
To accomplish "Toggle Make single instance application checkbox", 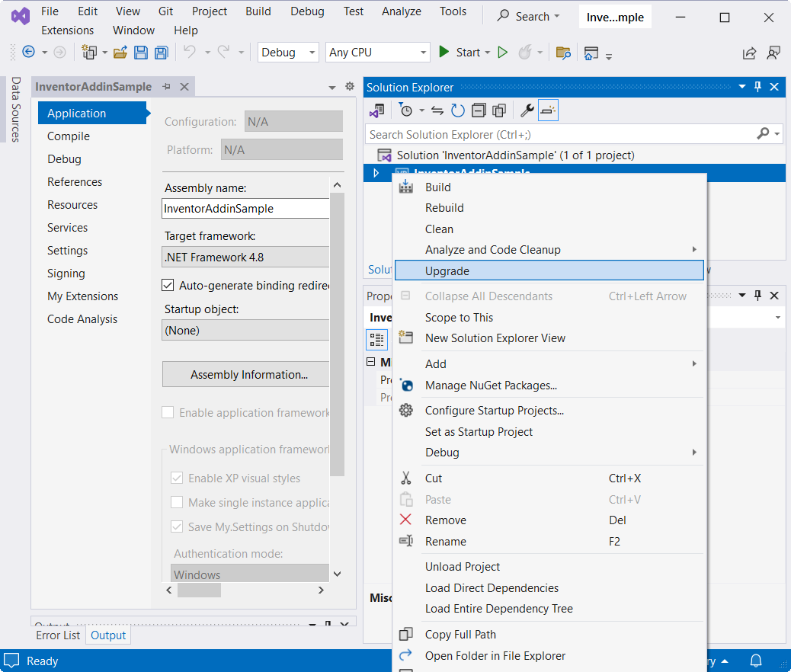I will coord(177,502).
